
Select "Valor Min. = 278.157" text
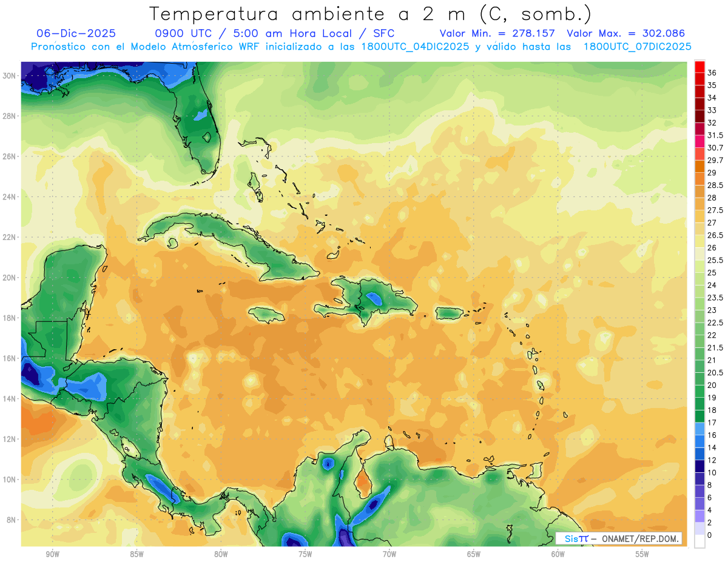(x=497, y=33)
